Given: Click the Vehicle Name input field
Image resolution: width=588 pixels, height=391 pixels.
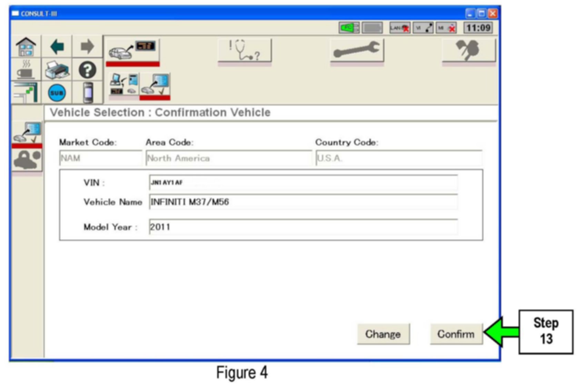Looking at the screenshot, I should click(x=303, y=202).
